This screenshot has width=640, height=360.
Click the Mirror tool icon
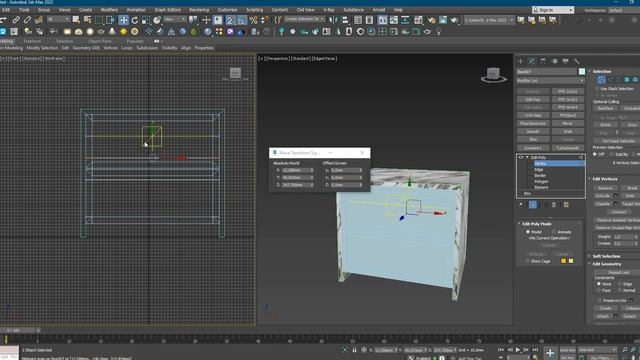pyautogui.click(x=333, y=20)
